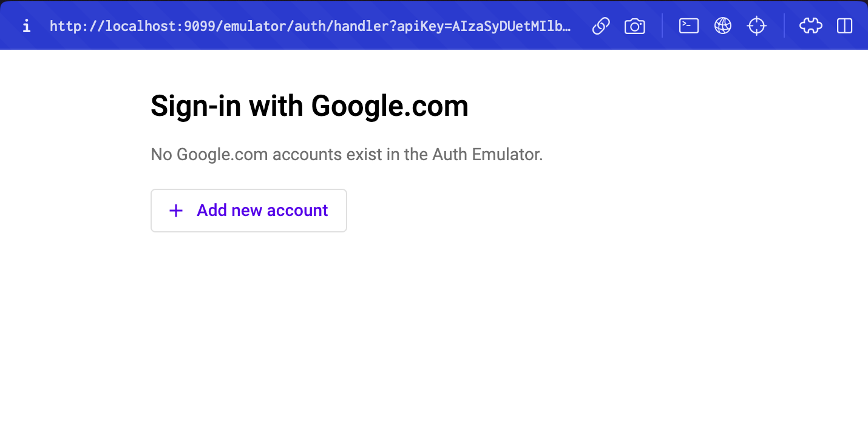Screen dimensions: 868x443
Task: Focus the localhost:9099 address bar field
Action: pyautogui.click(x=310, y=26)
